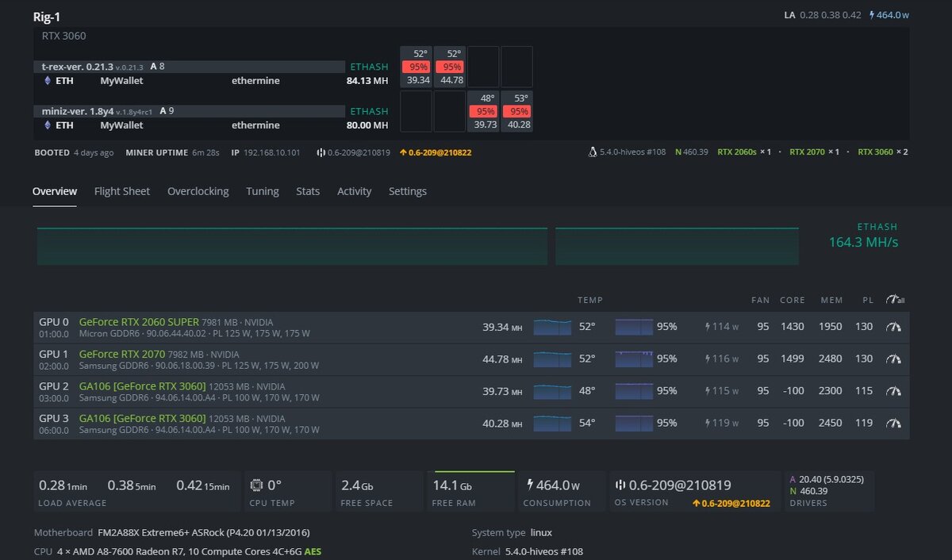Click IP address 192.168.10.101
The width and height of the screenshot is (952, 560).
pyautogui.click(x=271, y=152)
